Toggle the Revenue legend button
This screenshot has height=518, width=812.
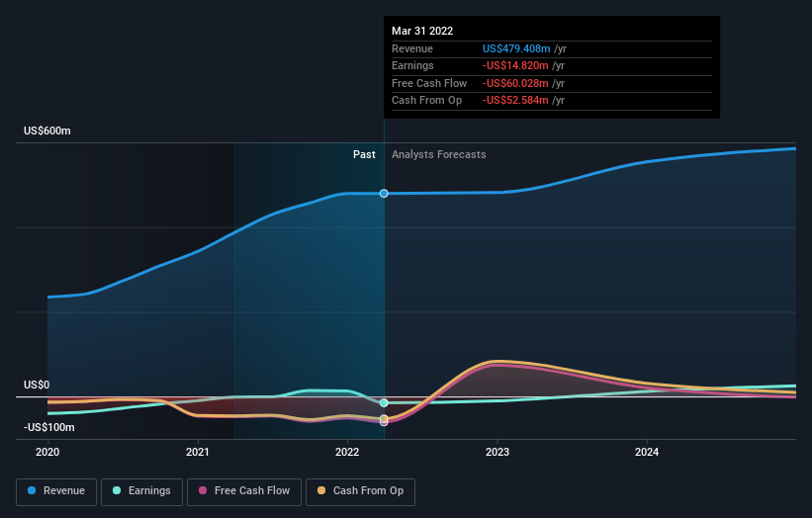tap(56, 491)
